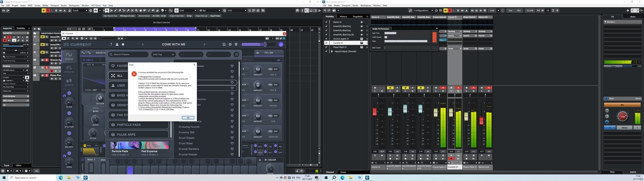Open the 1/32 quantize preset dropdown
This screenshot has width=644, height=181.
237,10
